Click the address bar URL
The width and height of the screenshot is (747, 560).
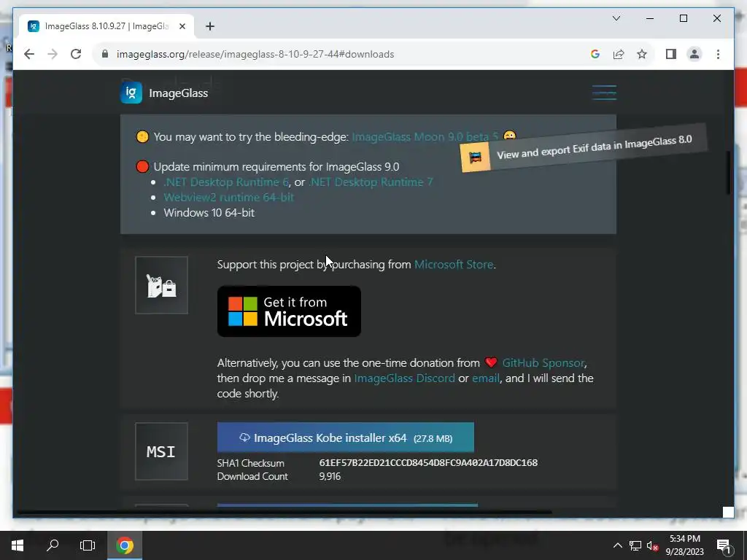point(255,54)
